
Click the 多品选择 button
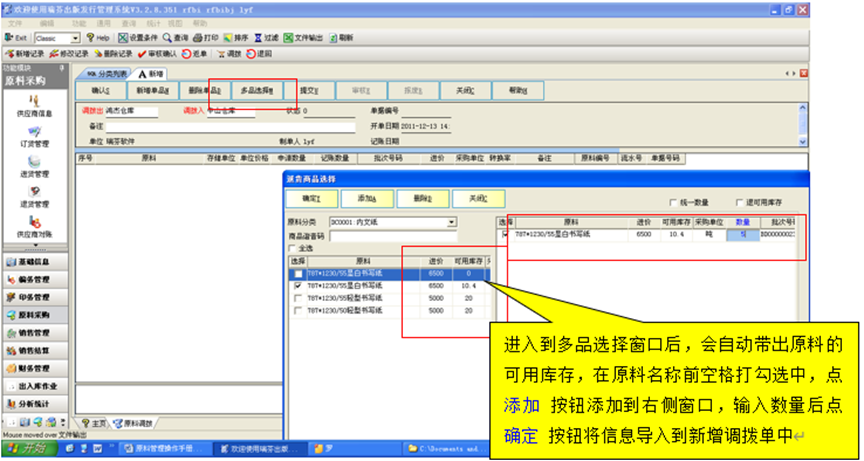click(257, 91)
